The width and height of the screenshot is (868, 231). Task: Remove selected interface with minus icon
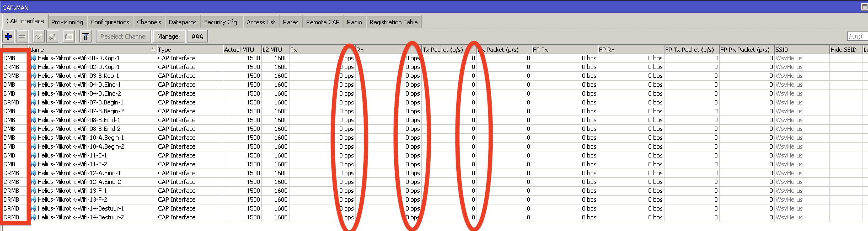point(22,36)
